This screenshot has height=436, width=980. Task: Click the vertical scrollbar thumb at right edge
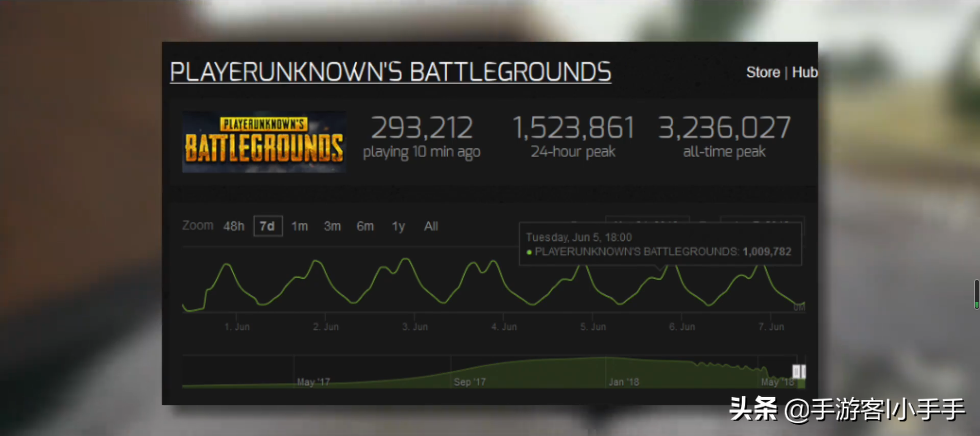(x=976, y=294)
